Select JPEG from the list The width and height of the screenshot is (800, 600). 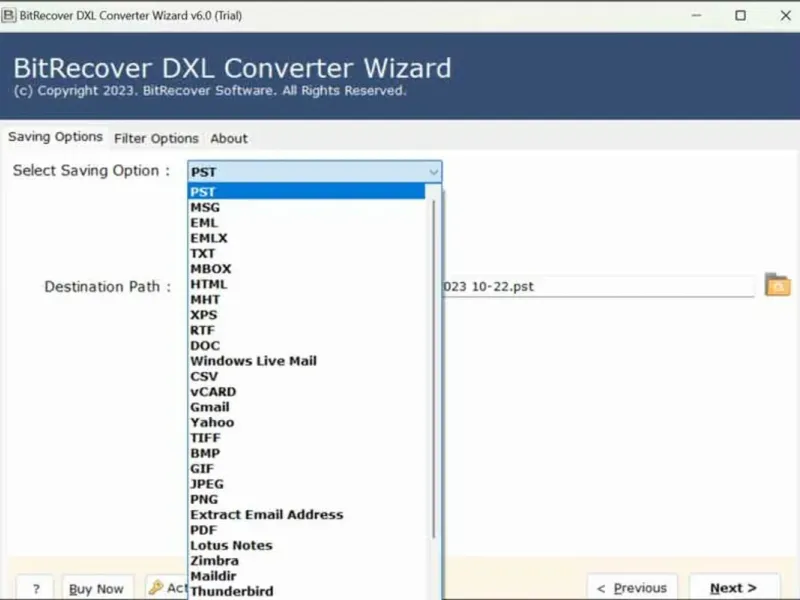click(x=307, y=484)
